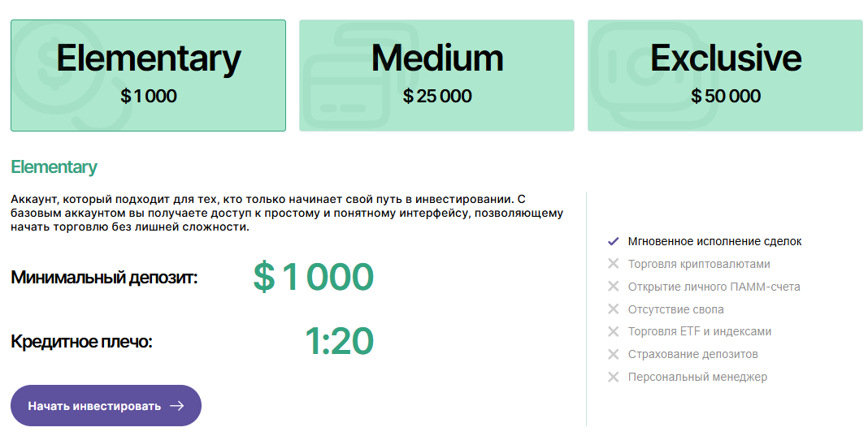Select the Elementary account tab
The height and width of the screenshot is (436, 868).
pyautogui.click(x=149, y=76)
